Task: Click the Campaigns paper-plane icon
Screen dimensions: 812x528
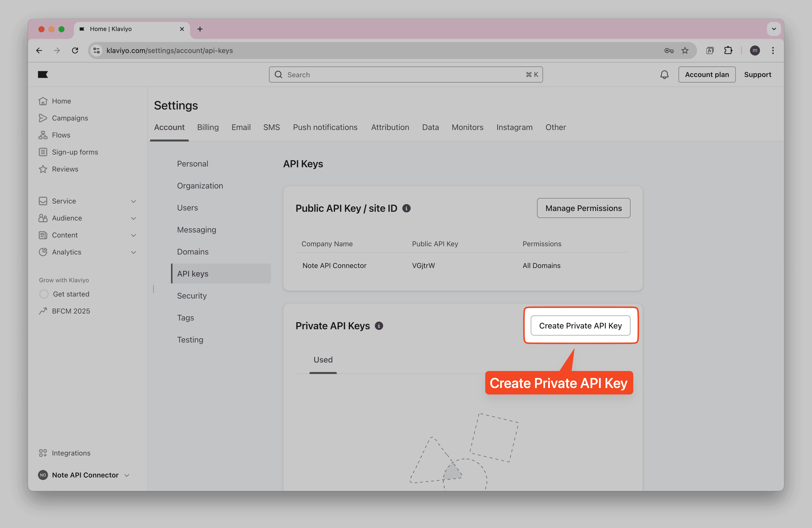Action: click(43, 118)
